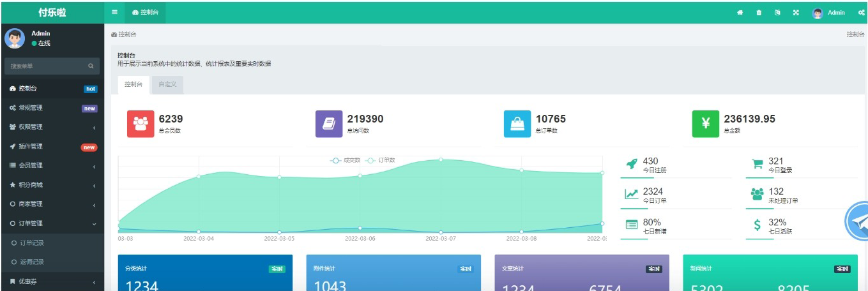Image resolution: width=868 pixels, height=291 pixels.
Task: Toggle fullscreen with the expand icon
Action: click(x=796, y=13)
